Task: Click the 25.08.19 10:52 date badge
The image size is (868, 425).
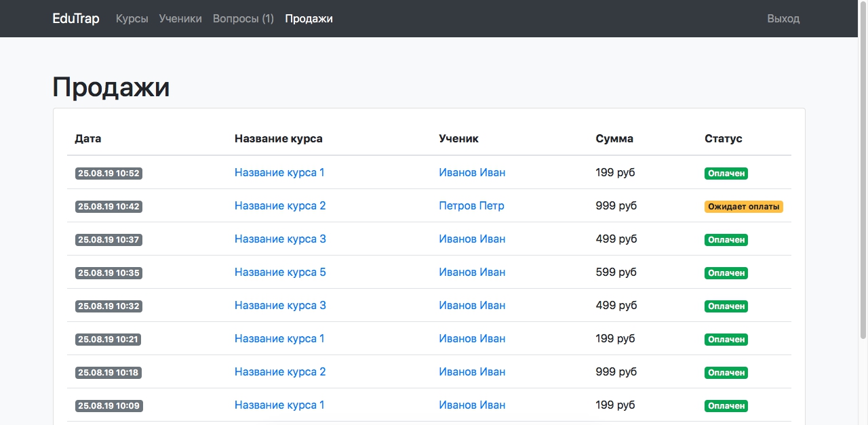Action: tap(108, 174)
